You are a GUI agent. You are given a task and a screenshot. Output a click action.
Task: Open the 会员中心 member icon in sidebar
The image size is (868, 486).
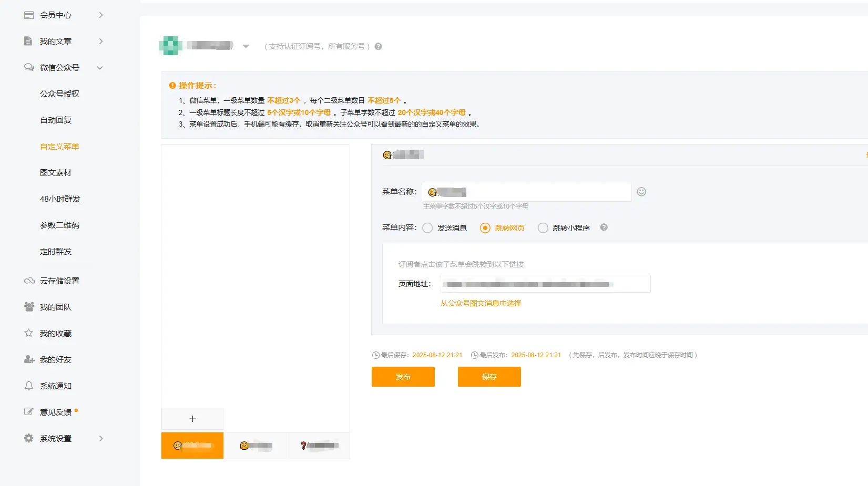(x=28, y=15)
